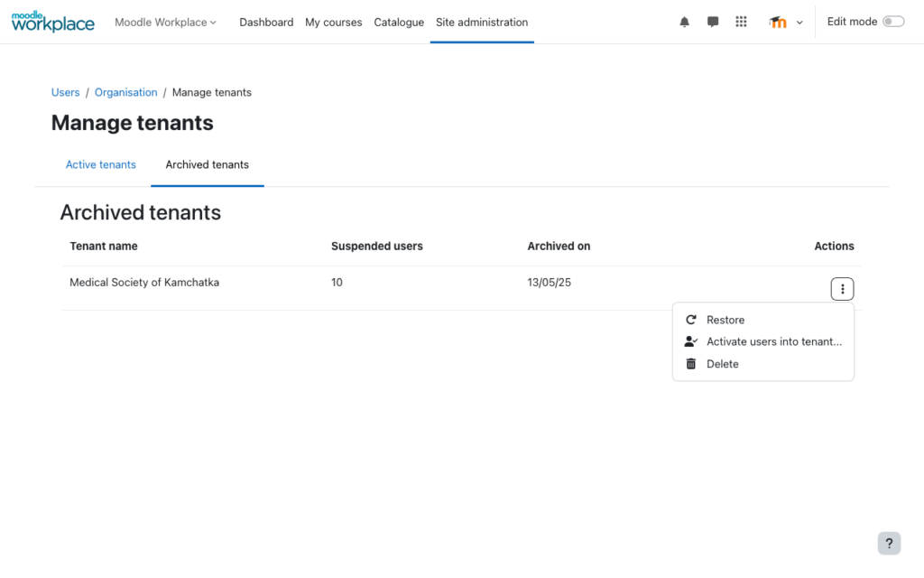Screen dimensions: 924x578
Task: Toggle Edit mode switch on
Action: click(892, 22)
